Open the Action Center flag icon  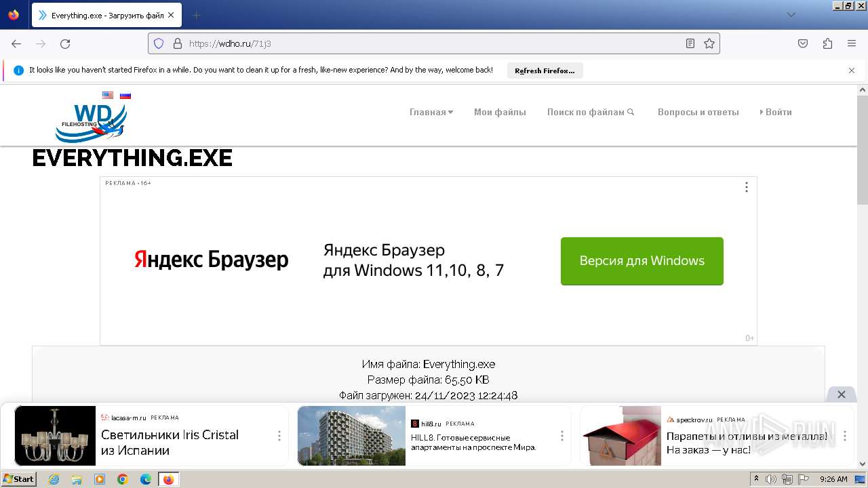pyautogui.click(x=804, y=479)
